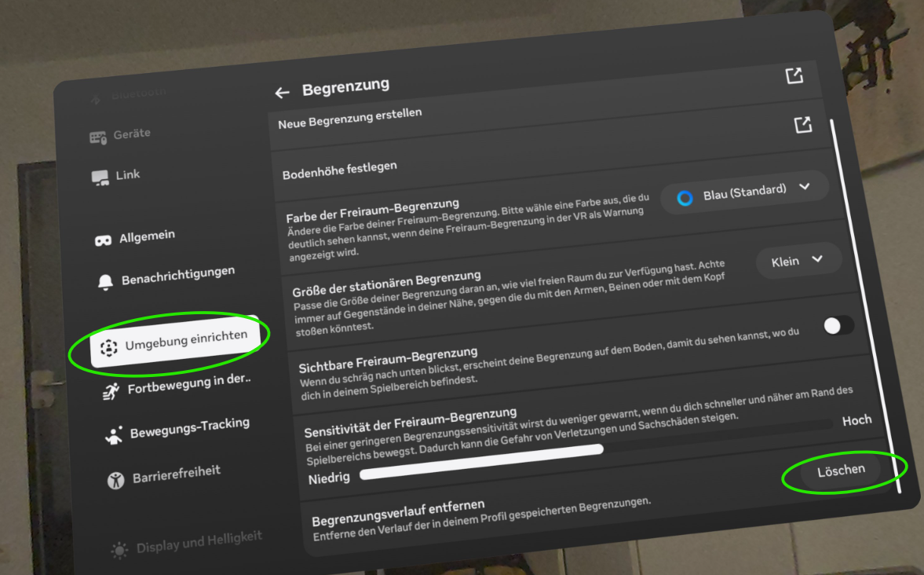This screenshot has height=575, width=924.
Task: Click the back arrow next to Begrenzung
Action: pos(282,93)
